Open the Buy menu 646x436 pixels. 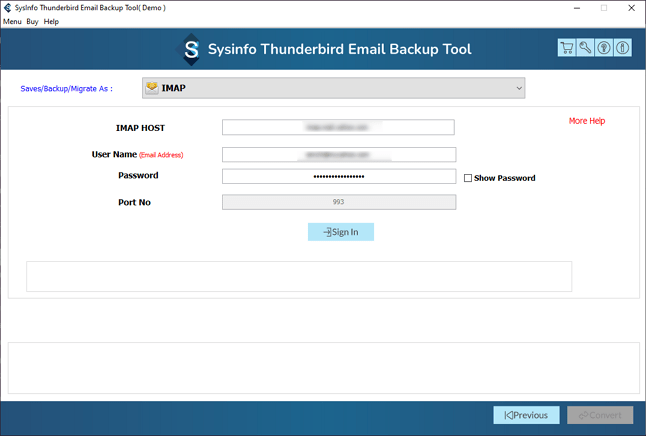[33, 21]
